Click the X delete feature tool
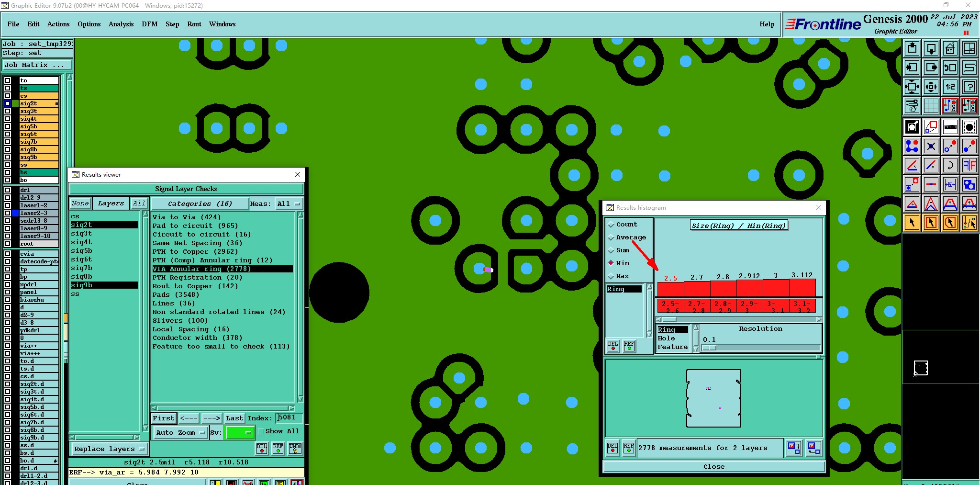980x485 pixels. coord(931,146)
